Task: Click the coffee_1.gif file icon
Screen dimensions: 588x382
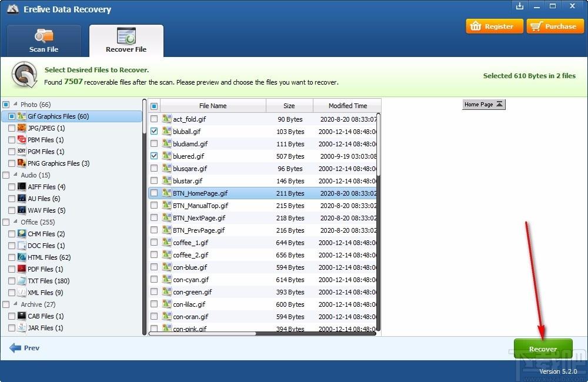Action: 166,243
